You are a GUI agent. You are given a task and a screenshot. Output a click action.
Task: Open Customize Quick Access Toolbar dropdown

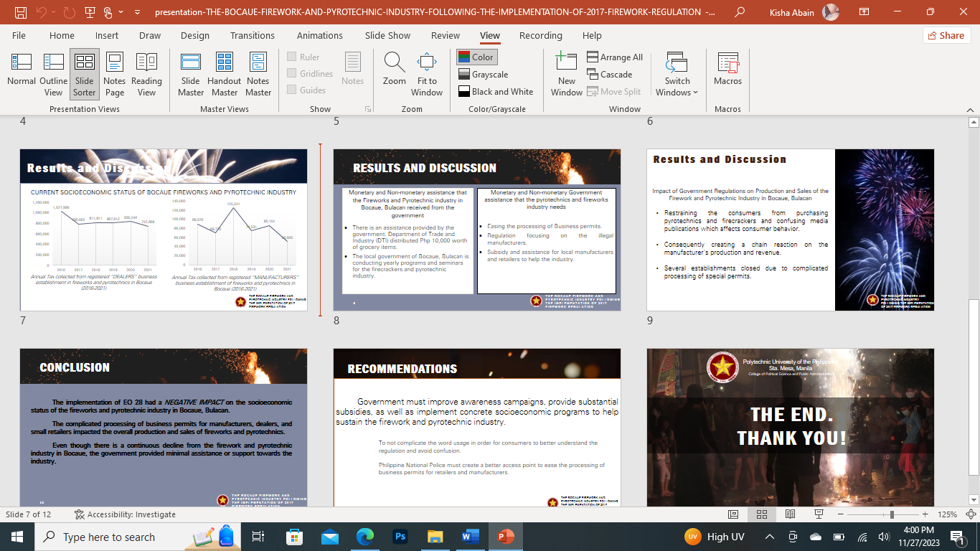tap(137, 12)
